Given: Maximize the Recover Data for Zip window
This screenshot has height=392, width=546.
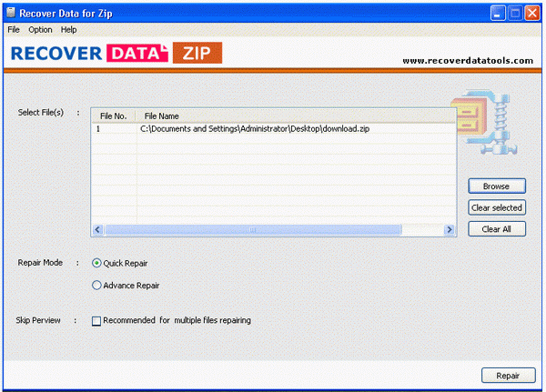Looking at the screenshot, I should point(515,14).
